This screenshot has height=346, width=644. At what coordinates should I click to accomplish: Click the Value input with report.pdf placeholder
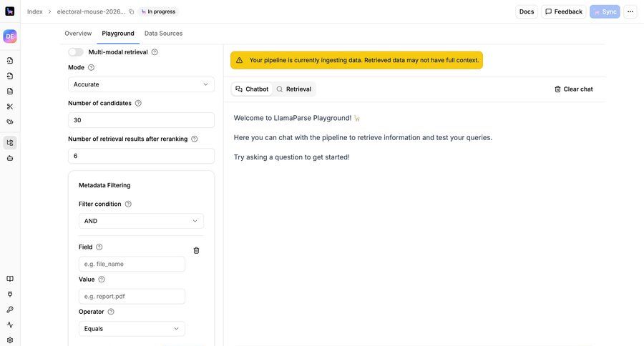132,297
